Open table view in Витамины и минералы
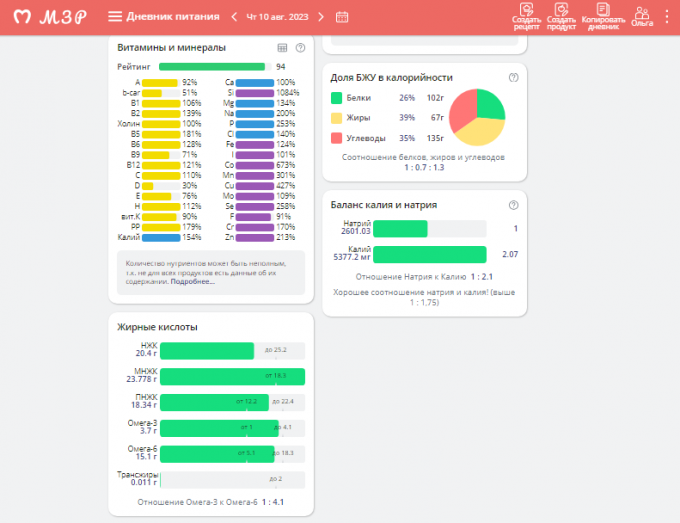 [282, 47]
